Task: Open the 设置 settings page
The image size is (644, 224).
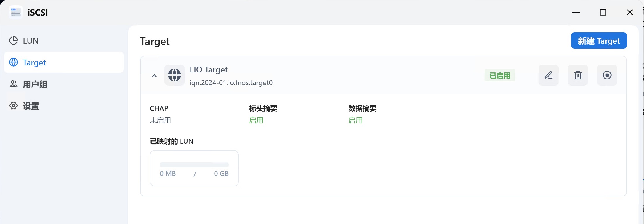Action: (31, 106)
